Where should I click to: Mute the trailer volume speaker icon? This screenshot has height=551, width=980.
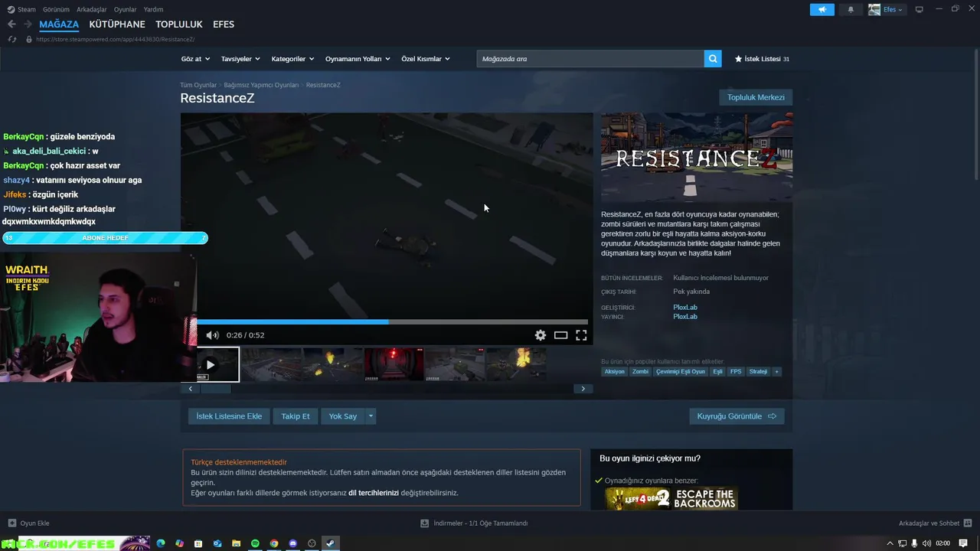[x=212, y=335]
